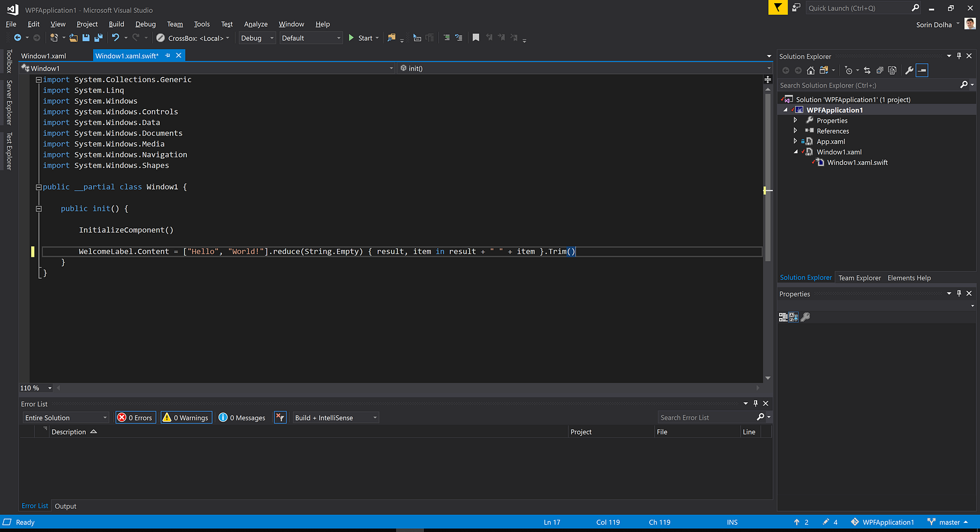980x532 pixels.
Task: Click the master branch button in status bar
Action: click(x=949, y=522)
